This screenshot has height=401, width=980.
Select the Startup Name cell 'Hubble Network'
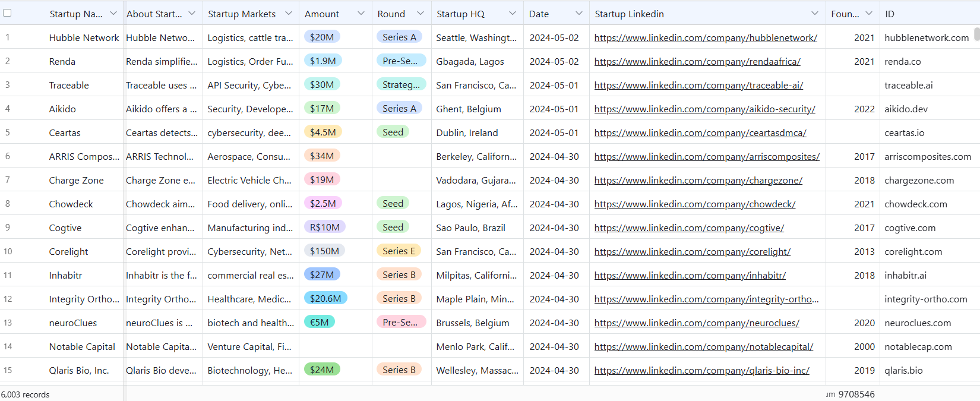84,37
